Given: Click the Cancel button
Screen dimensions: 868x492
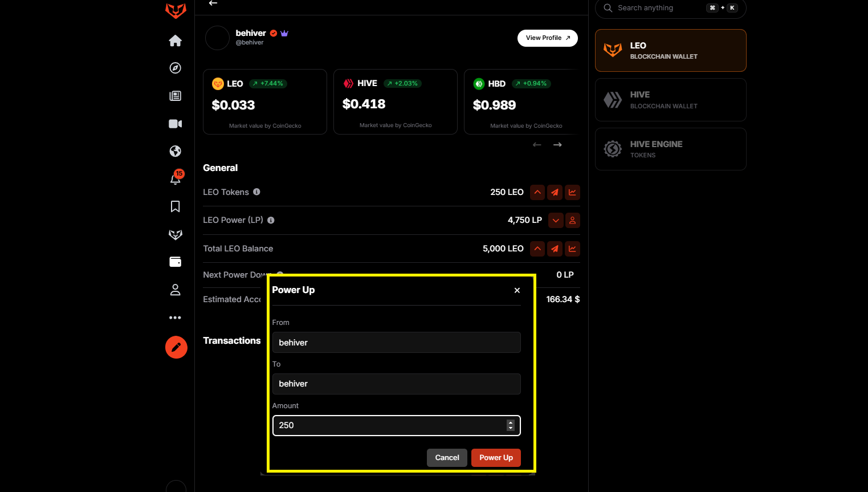Looking at the screenshot, I should 447,458.
